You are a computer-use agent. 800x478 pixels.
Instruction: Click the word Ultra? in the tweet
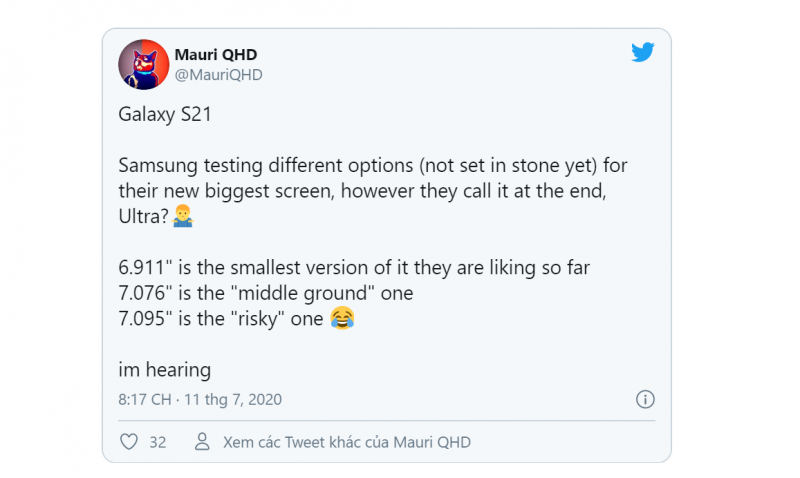tap(143, 216)
